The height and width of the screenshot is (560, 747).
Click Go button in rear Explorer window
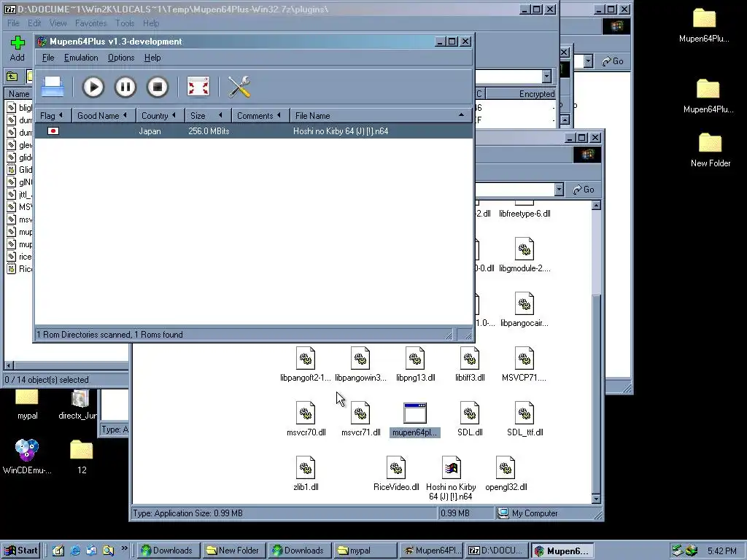[x=613, y=61]
